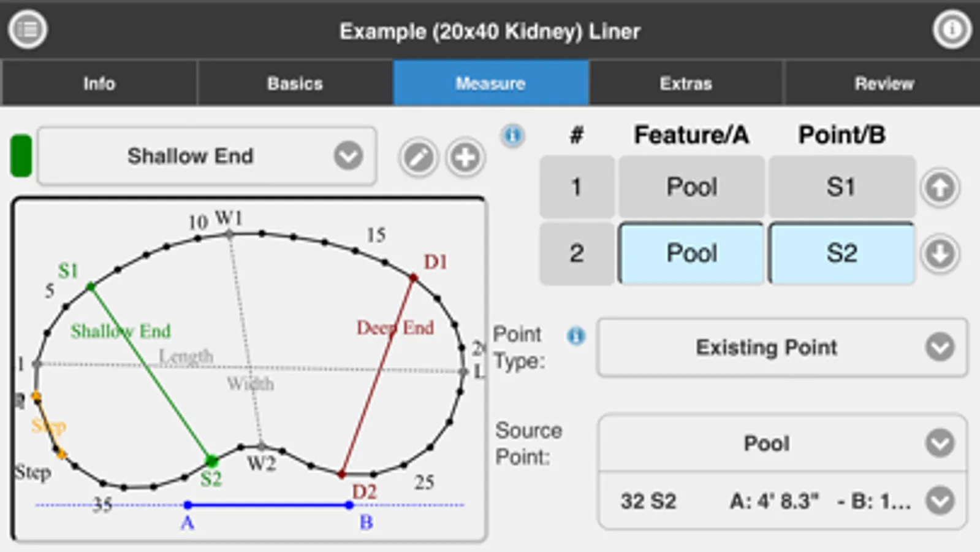Open the blue info icon beside # header
This screenshot has width=980, height=552.
[513, 135]
